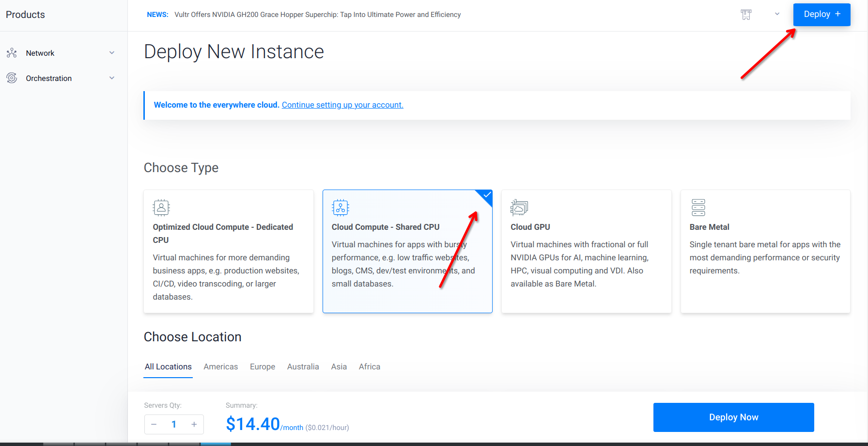This screenshot has height=446, width=868.
Task: Click the Products sidebar heading
Action: 25,15
